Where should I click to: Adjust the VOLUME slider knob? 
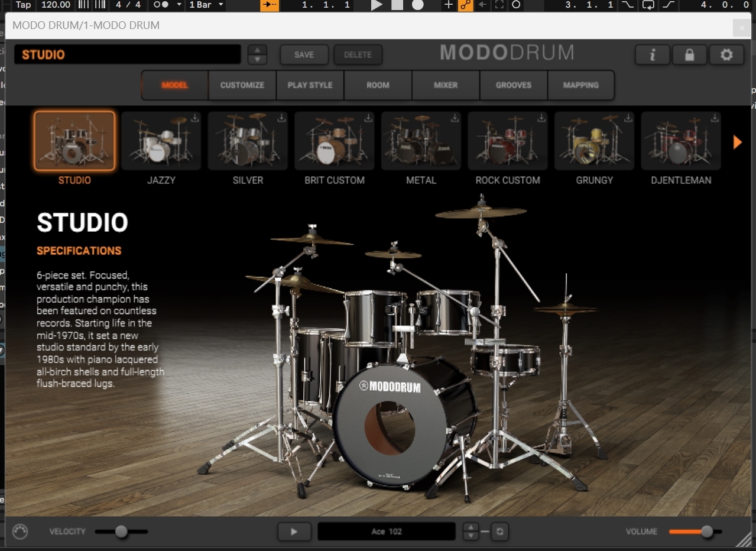tap(707, 531)
